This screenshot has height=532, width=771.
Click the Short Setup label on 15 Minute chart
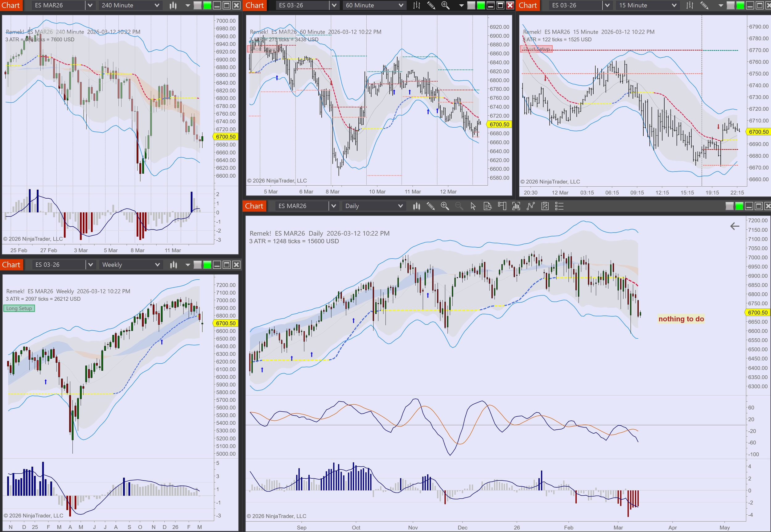tap(536, 49)
